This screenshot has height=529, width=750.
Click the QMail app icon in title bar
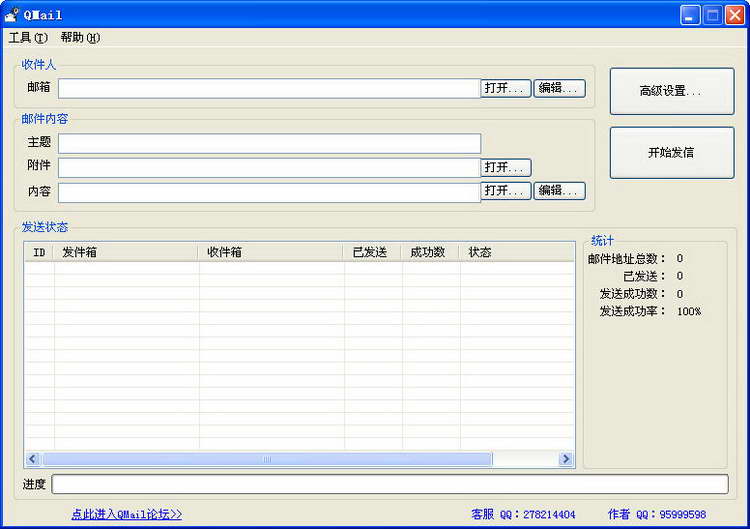coord(11,15)
